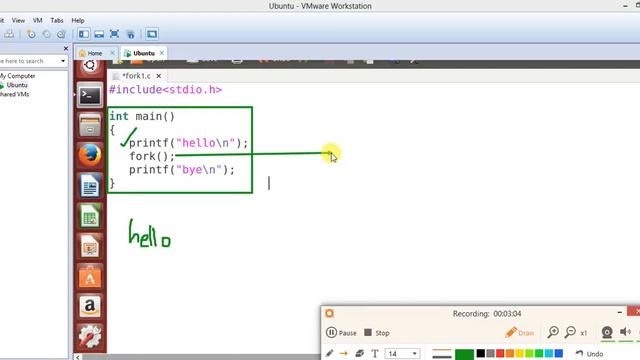
Task: Select the eraser tool
Action: (x=359, y=353)
